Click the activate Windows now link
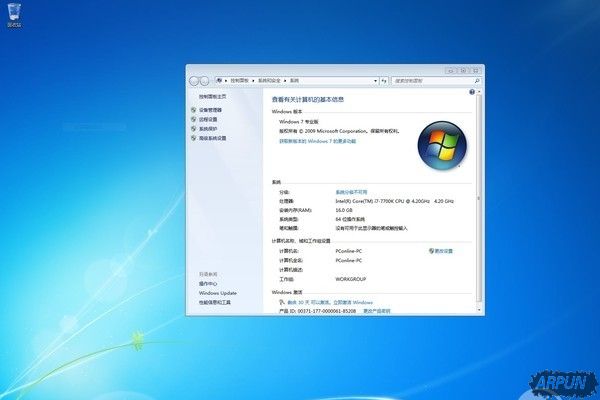 (330, 302)
